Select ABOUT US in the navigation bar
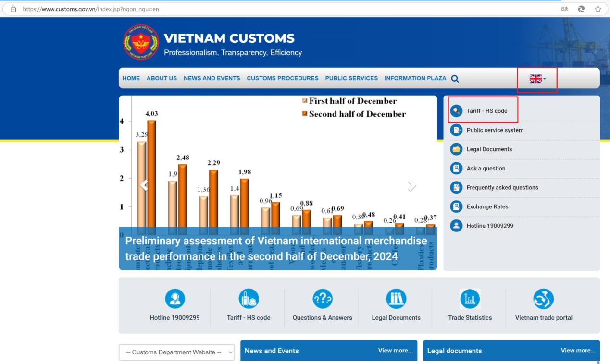 click(162, 78)
